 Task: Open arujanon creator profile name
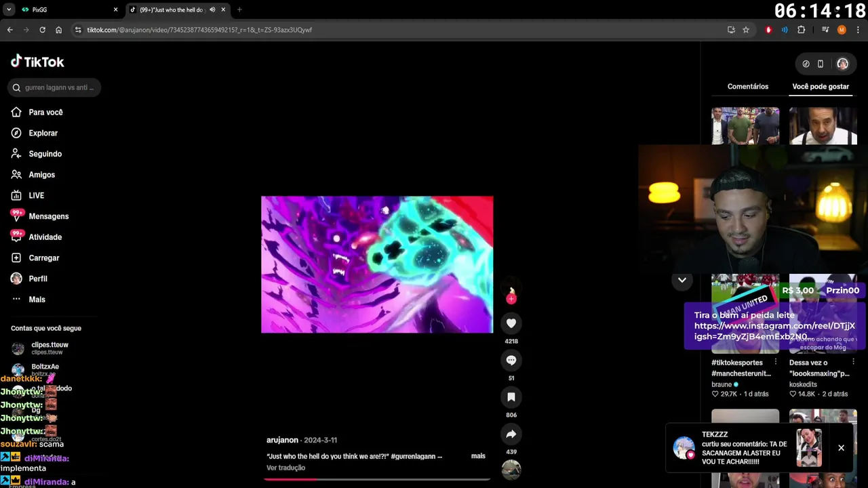point(282,440)
